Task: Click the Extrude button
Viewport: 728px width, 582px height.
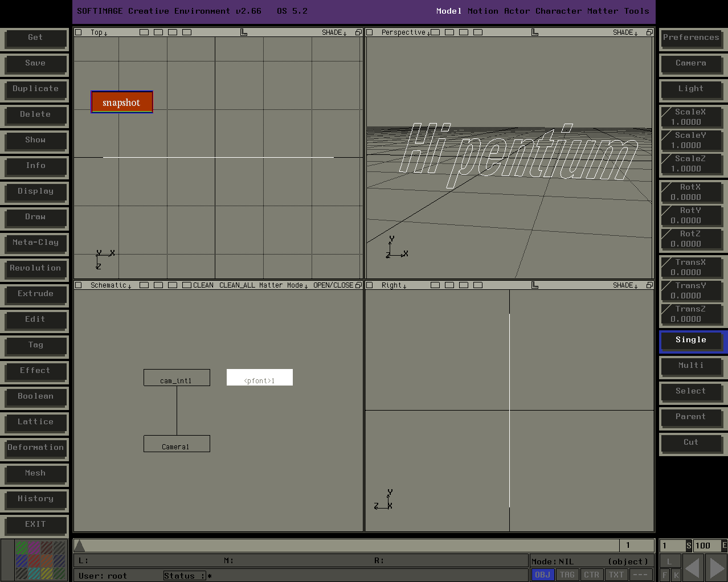Action: 35,294
